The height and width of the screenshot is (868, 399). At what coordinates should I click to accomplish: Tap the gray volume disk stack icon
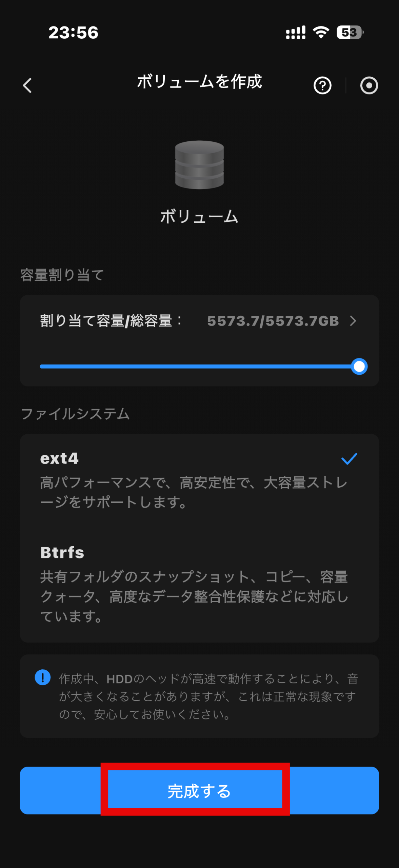(x=199, y=165)
